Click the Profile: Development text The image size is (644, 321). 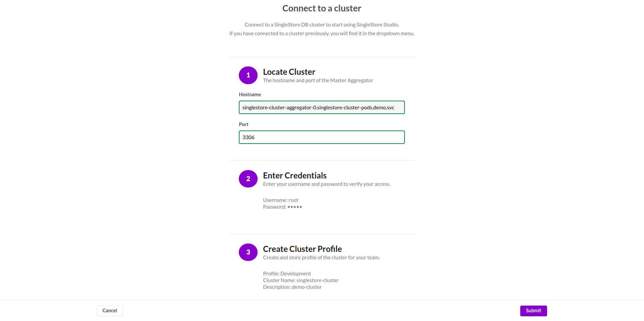pos(287,273)
